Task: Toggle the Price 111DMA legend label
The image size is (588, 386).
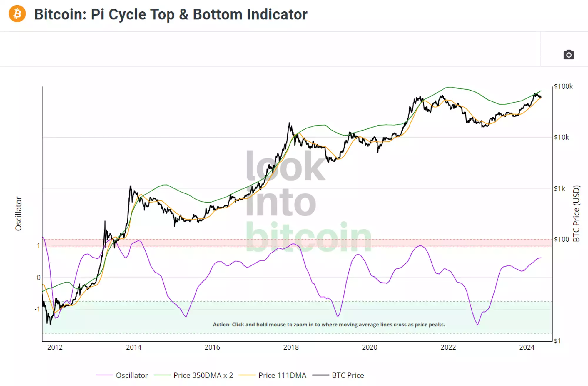Action: 282,375
